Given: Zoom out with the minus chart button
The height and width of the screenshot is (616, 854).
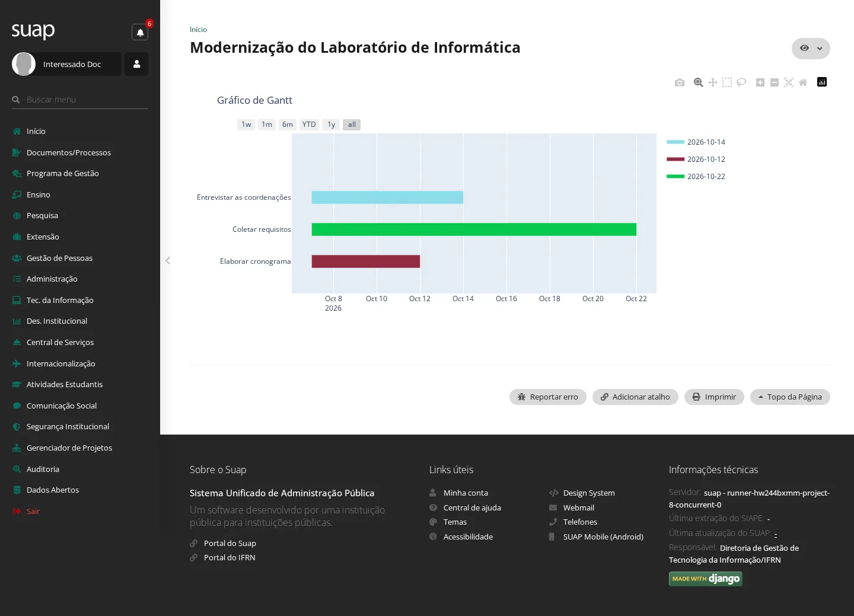Looking at the screenshot, I should pyautogui.click(x=775, y=82).
